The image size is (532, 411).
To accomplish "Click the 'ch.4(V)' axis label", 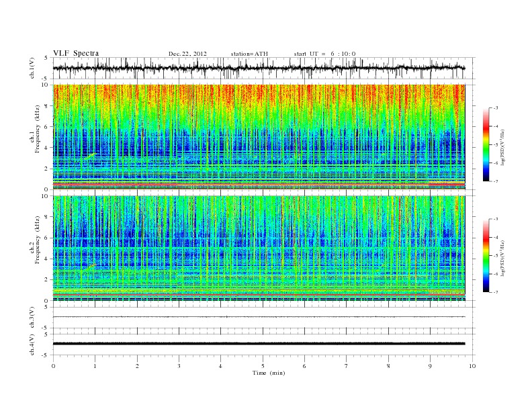I will click(32, 345).
